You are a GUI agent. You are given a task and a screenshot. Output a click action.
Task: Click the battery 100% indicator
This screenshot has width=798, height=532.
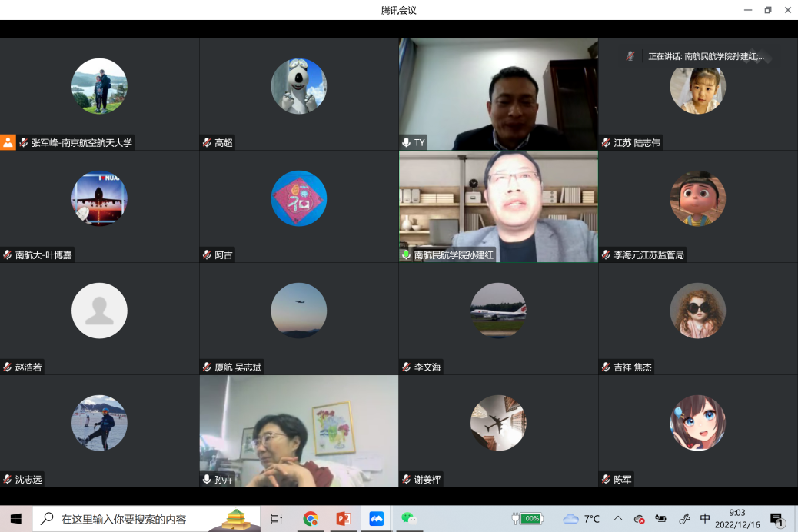point(528,519)
